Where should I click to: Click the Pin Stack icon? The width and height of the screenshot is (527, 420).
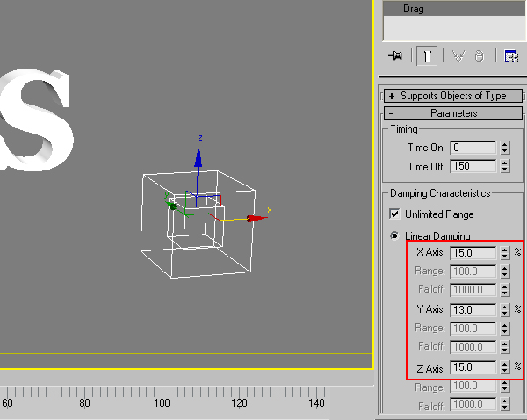click(x=395, y=55)
